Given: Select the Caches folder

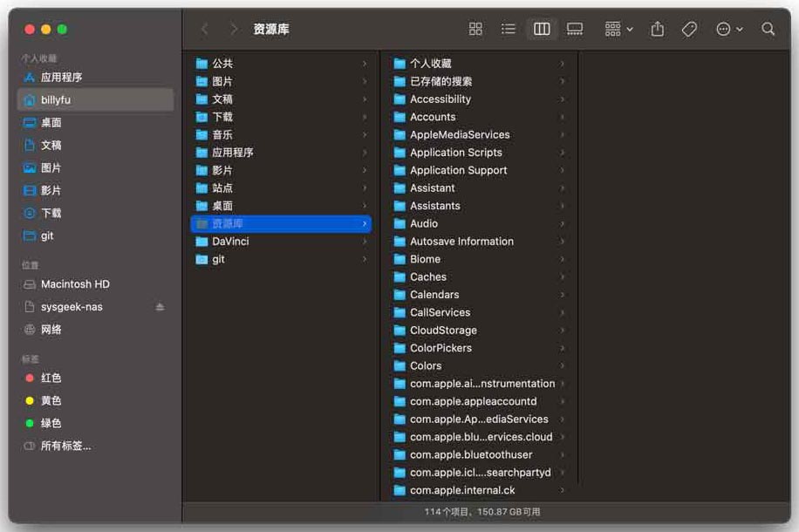Looking at the screenshot, I should [x=428, y=277].
